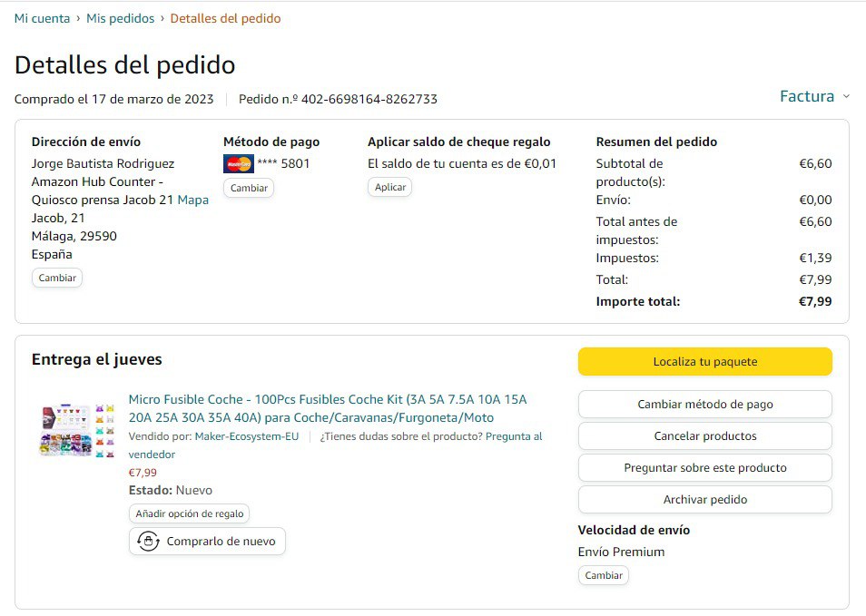866x616 pixels.
Task: Go to Mi cuenta breadcrumb
Action: click(x=42, y=18)
